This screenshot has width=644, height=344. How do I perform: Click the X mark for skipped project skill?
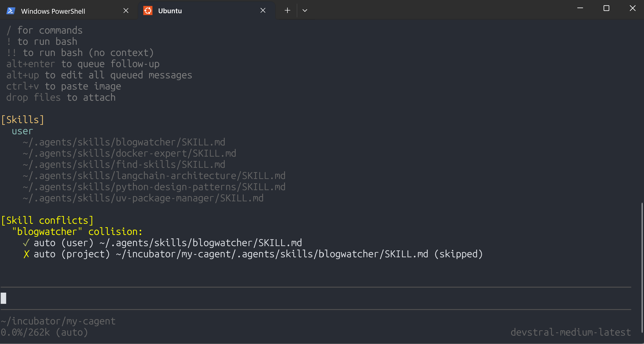point(26,254)
